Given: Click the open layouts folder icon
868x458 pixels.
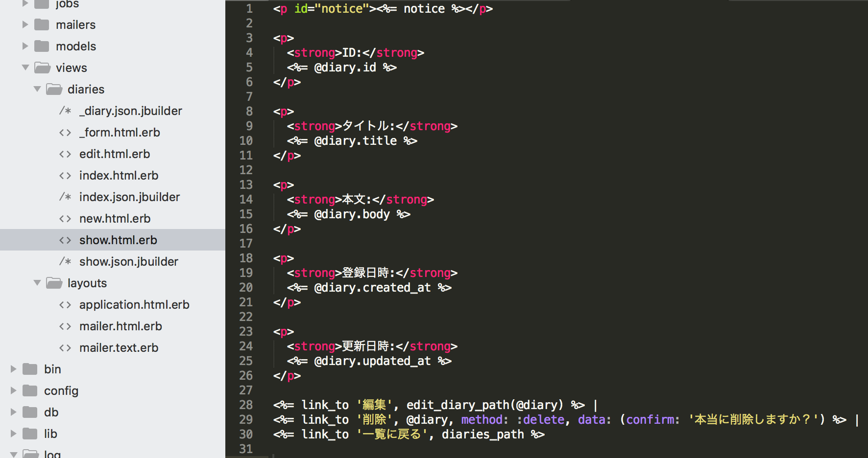Looking at the screenshot, I should pos(54,283).
